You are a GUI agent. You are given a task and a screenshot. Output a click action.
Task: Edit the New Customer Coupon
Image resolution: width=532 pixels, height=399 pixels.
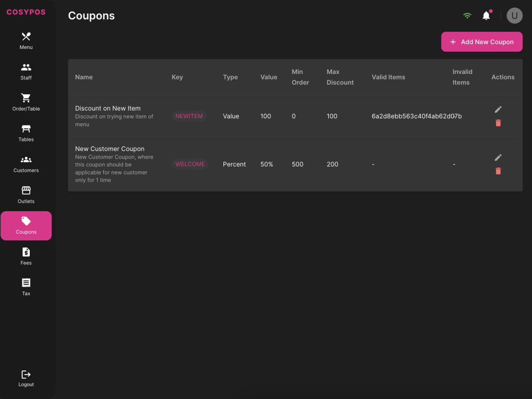[x=498, y=157]
